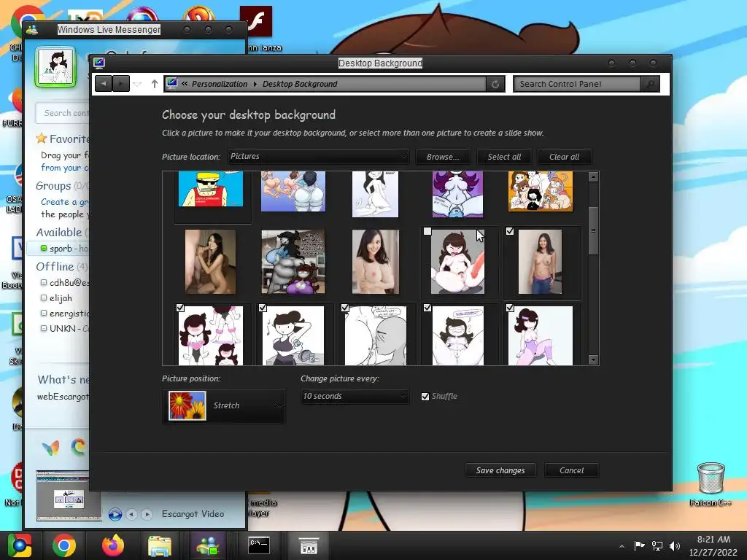Click the Messenger profile avatar

55,66
